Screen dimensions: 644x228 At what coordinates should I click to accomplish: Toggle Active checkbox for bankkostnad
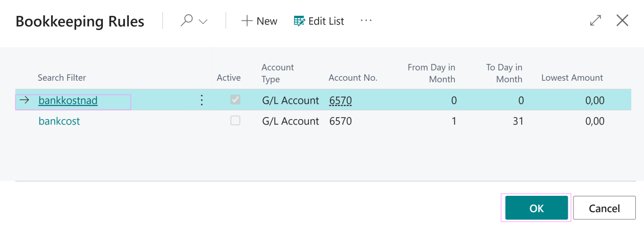click(235, 100)
